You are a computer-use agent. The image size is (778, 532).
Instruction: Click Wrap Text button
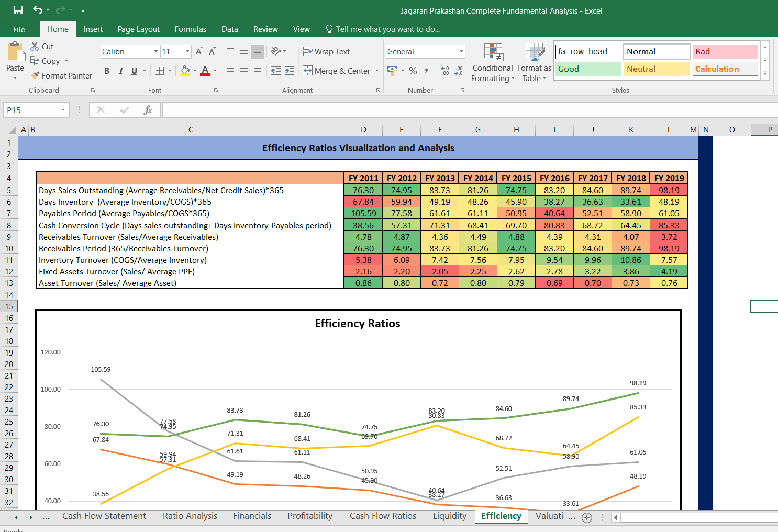327,51
